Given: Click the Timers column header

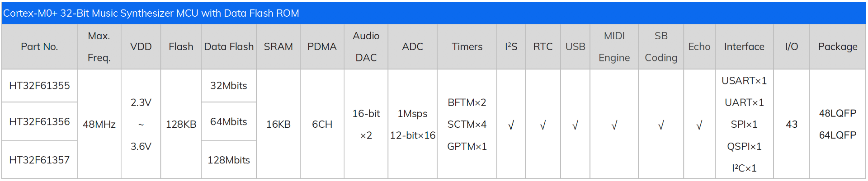Looking at the screenshot, I should click(467, 46).
